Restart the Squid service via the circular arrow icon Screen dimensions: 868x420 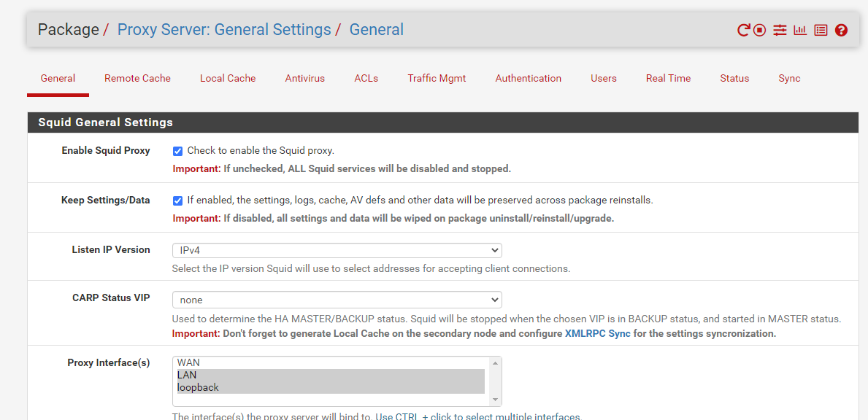point(743,31)
